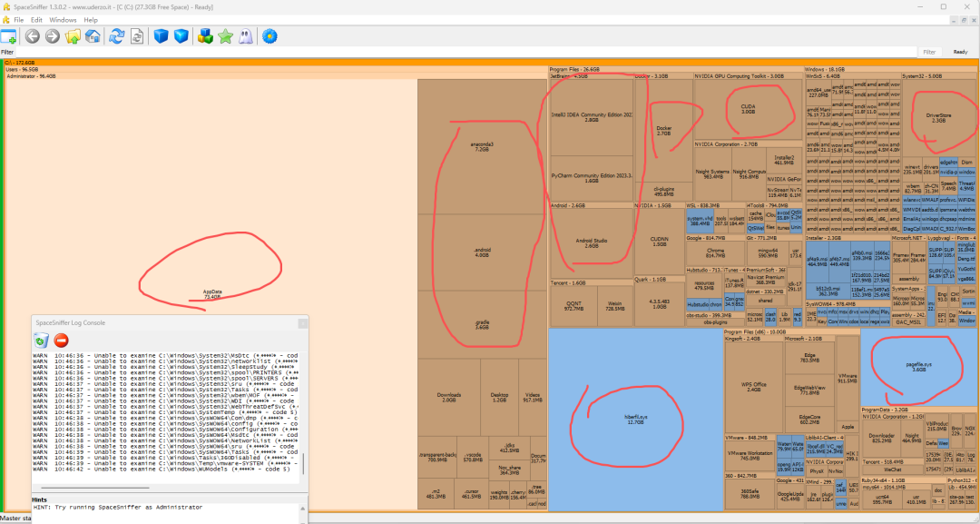Click the red stop icon in Log Console
This screenshot has width=980, height=524.
tap(62, 340)
